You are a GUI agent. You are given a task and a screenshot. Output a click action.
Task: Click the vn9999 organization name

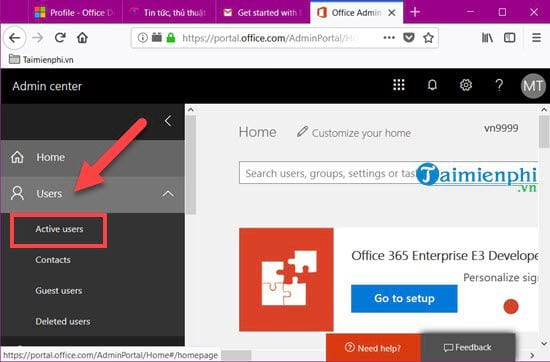(501, 128)
